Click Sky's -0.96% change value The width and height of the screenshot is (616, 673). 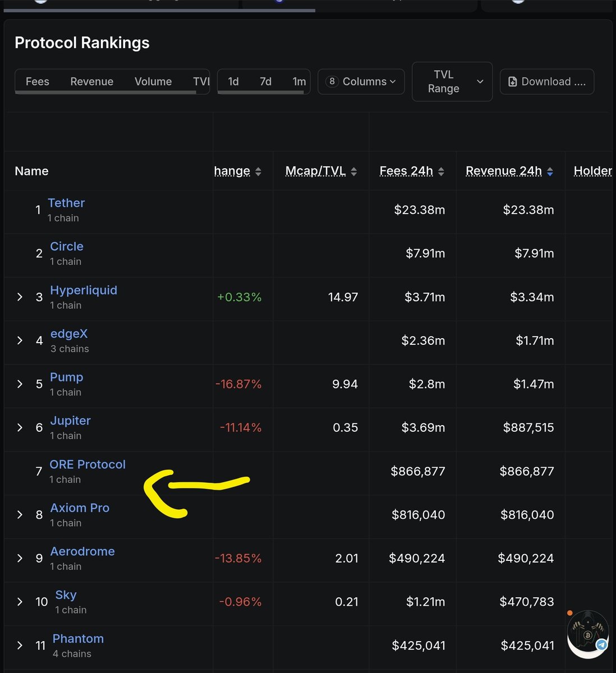pos(240,602)
